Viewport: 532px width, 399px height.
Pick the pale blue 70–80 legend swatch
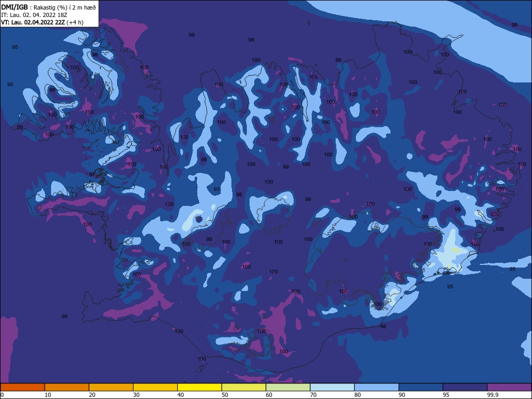[332, 387]
